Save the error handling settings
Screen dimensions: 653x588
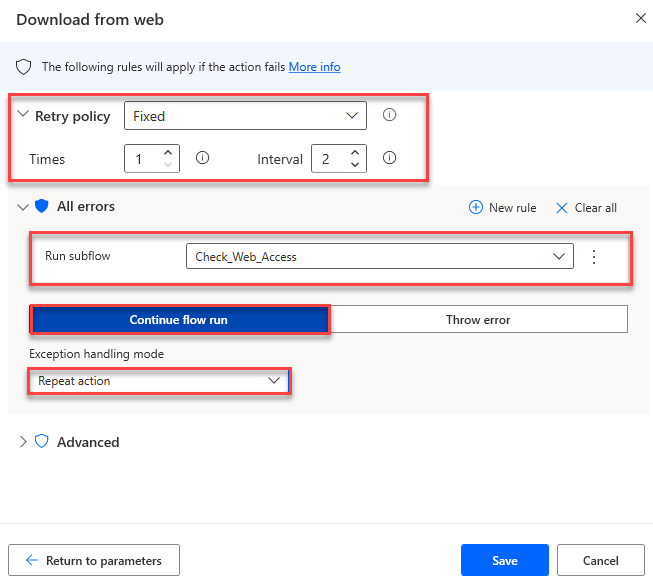pyautogui.click(x=505, y=560)
